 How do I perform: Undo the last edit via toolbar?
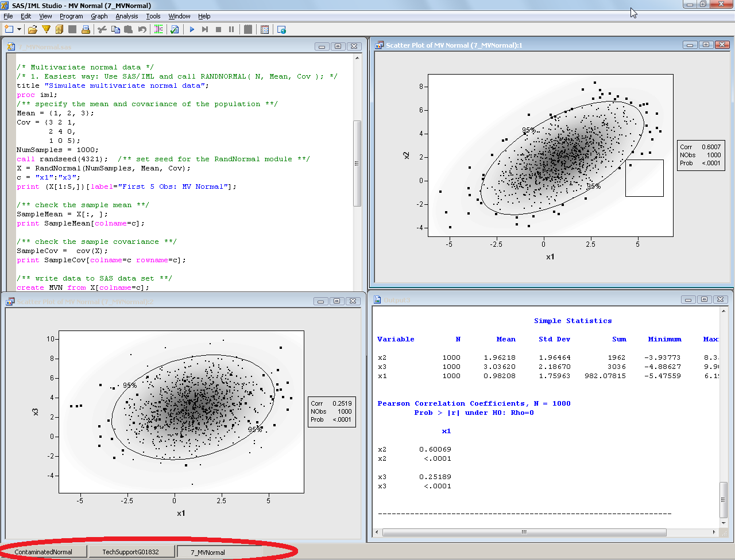pos(142,29)
